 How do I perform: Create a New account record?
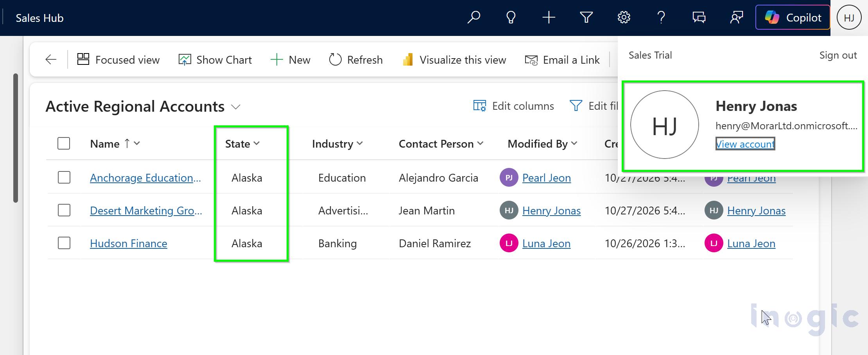coord(291,60)
